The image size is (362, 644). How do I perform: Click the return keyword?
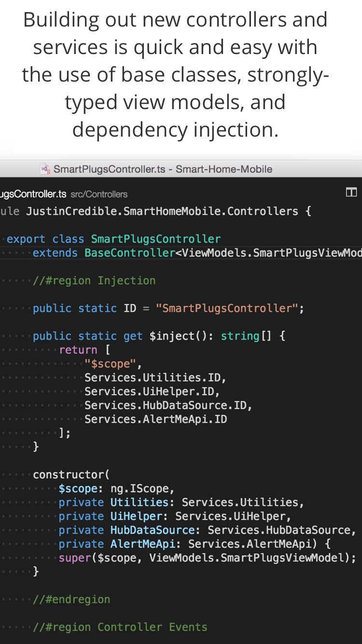coord(78,350)
